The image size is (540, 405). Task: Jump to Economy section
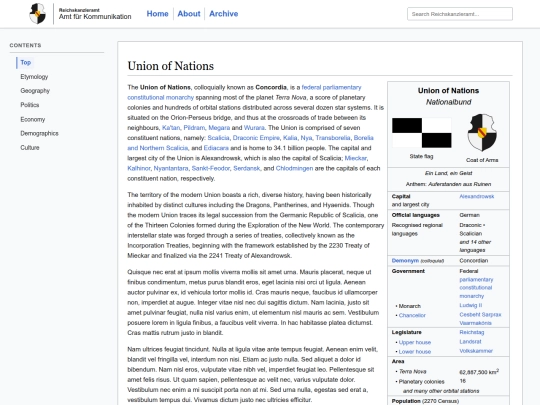tap(33, 119)
